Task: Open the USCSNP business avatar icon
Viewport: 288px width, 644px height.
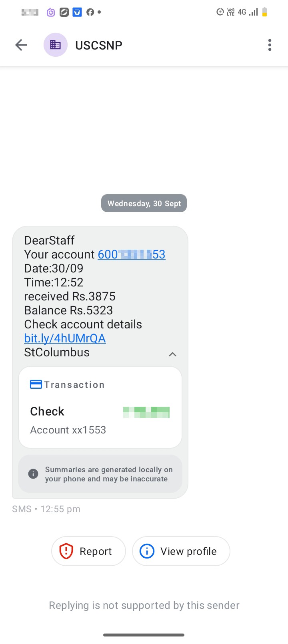Action: coord(55,45)
